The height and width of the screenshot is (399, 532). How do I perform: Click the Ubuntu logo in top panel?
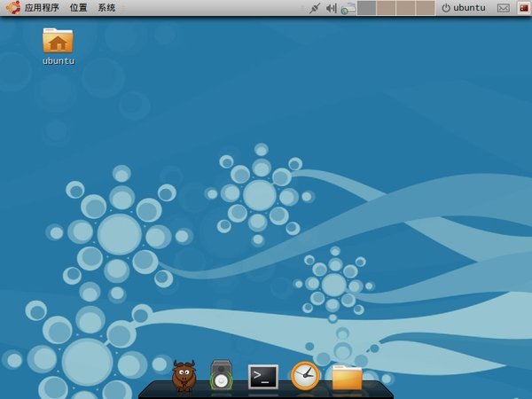(13, 7)
